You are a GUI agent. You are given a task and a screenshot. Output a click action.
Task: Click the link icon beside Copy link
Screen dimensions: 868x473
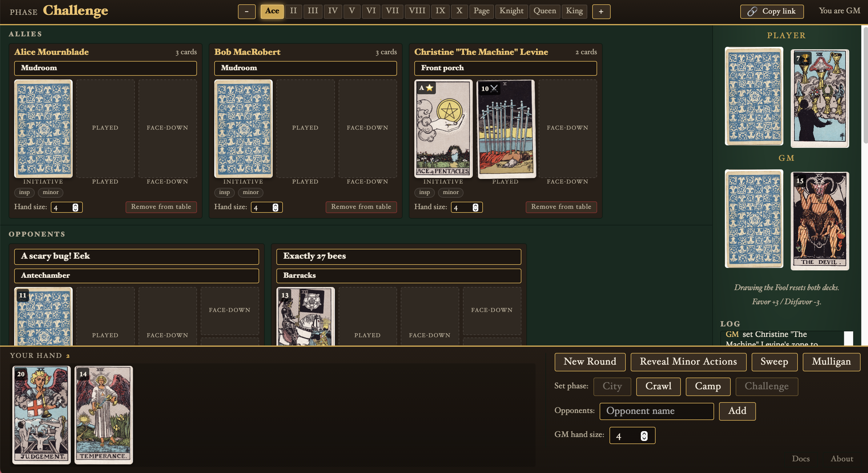click(x=752, y=11)
